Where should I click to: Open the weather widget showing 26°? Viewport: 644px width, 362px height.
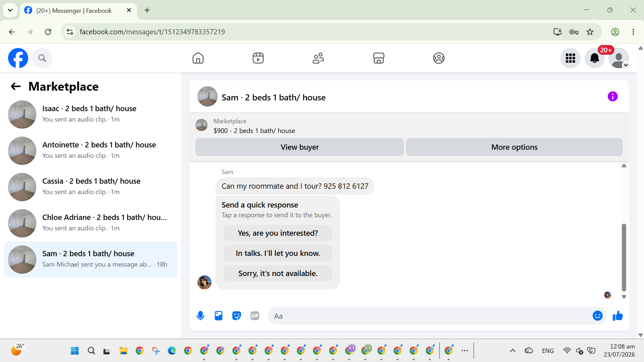(17, 350)
